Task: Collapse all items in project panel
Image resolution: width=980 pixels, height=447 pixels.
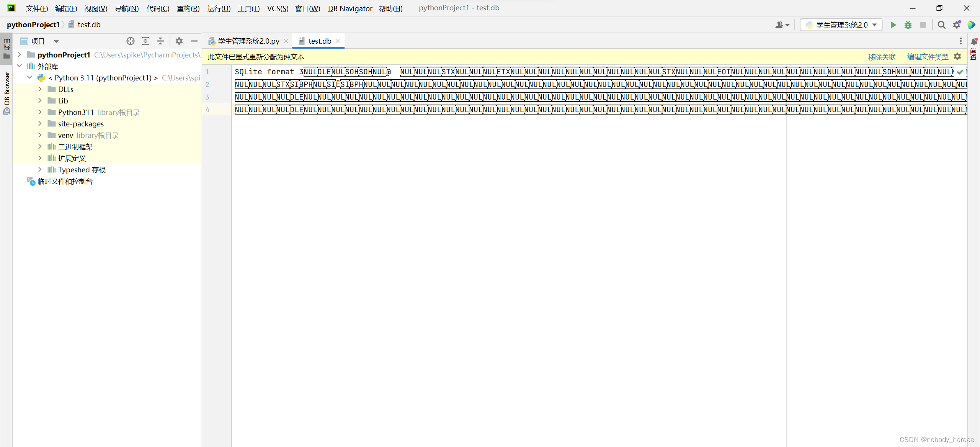Action: (160, 41)
